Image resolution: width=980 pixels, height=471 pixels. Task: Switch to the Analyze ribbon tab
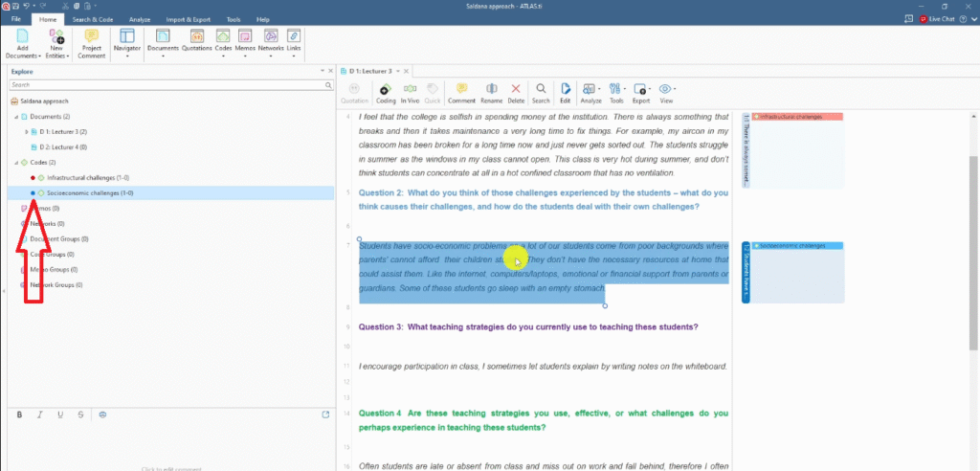(x=139, y=18)
